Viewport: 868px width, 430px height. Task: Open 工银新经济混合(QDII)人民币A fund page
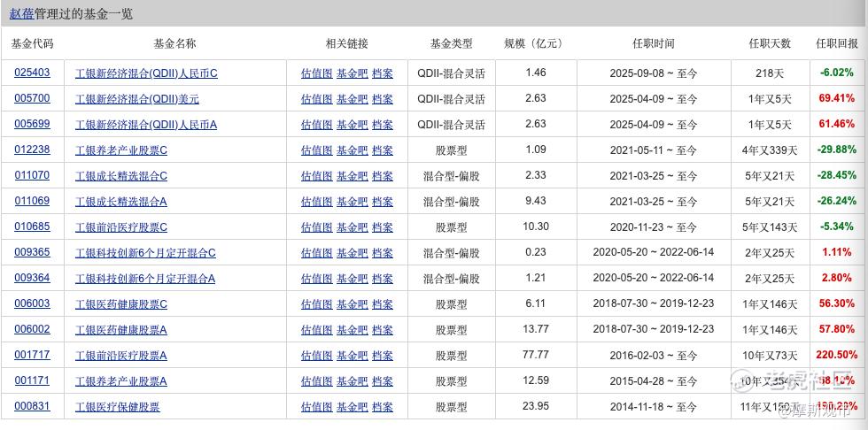point(146,125)
